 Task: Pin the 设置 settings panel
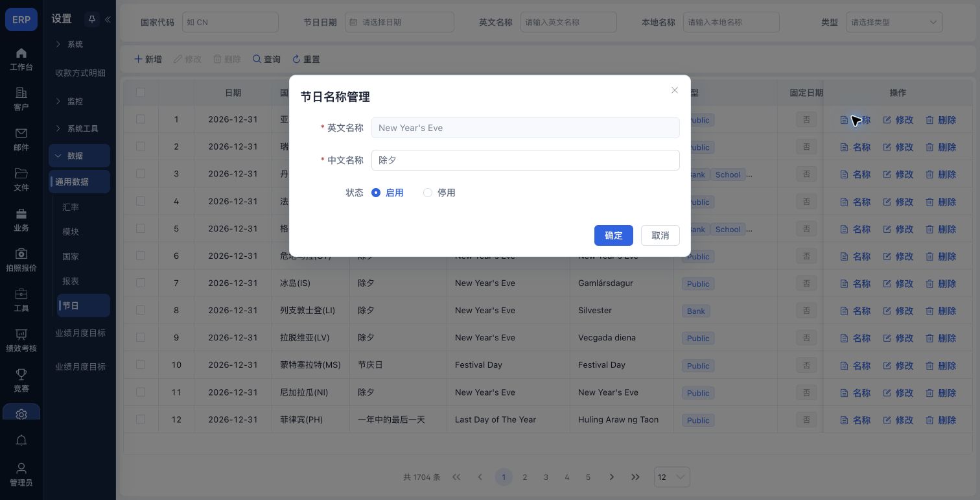(92, 19)
